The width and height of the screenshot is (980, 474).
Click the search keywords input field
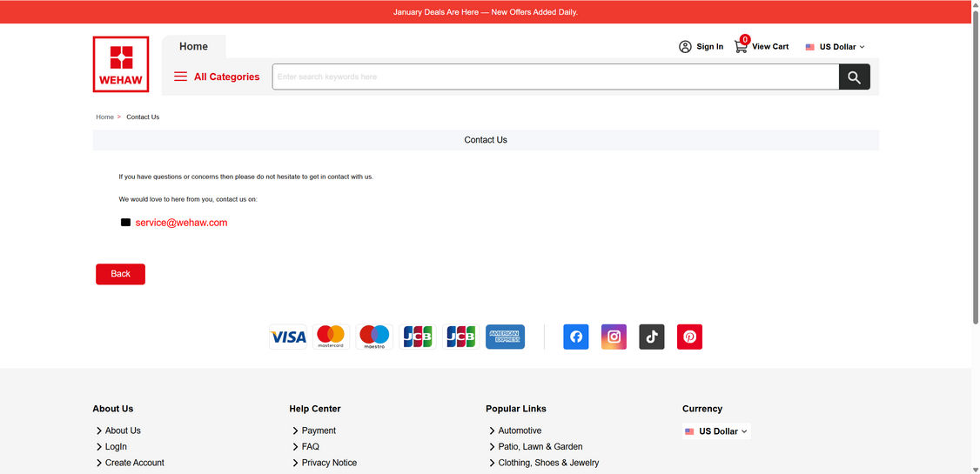coord(555,77)
